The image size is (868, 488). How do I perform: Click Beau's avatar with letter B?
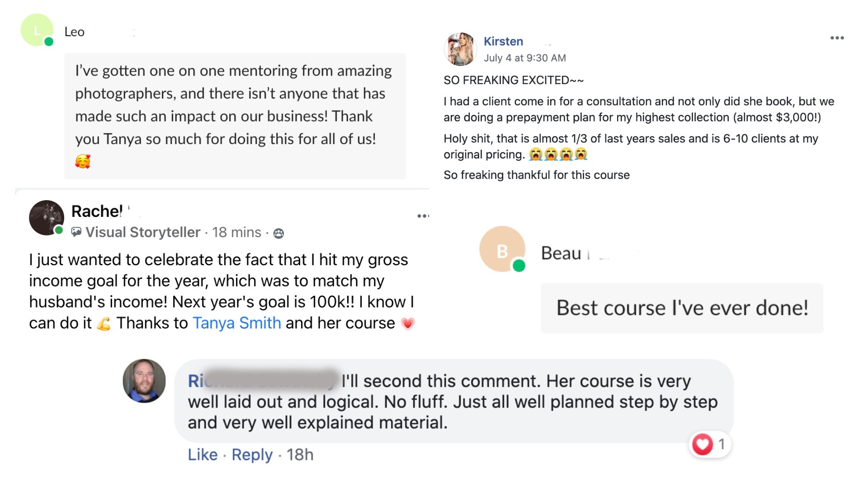point(502,249)
